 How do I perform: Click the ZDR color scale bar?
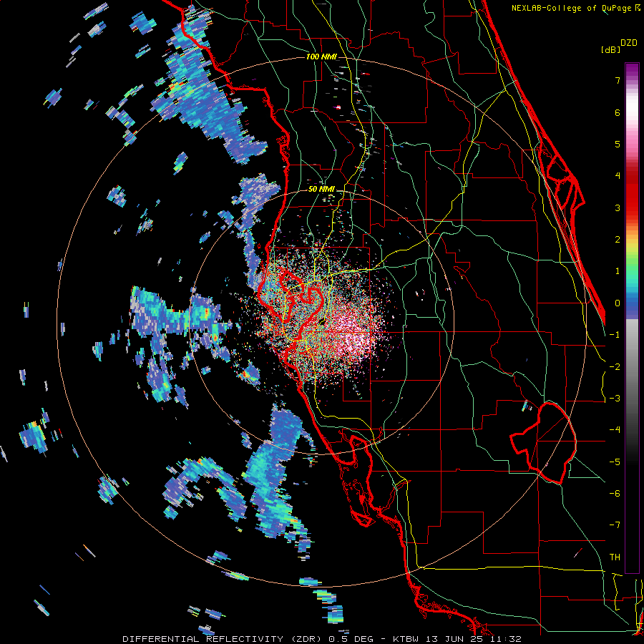click(x=632, y=318)
